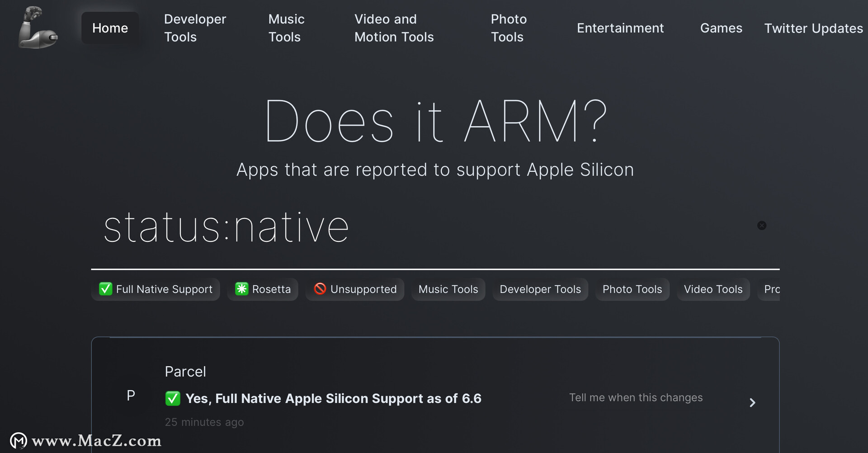Open Parcel details via the right chevron
Image resolution: width=868 pixels, height=453 pixels.
(x=752, y=402)
